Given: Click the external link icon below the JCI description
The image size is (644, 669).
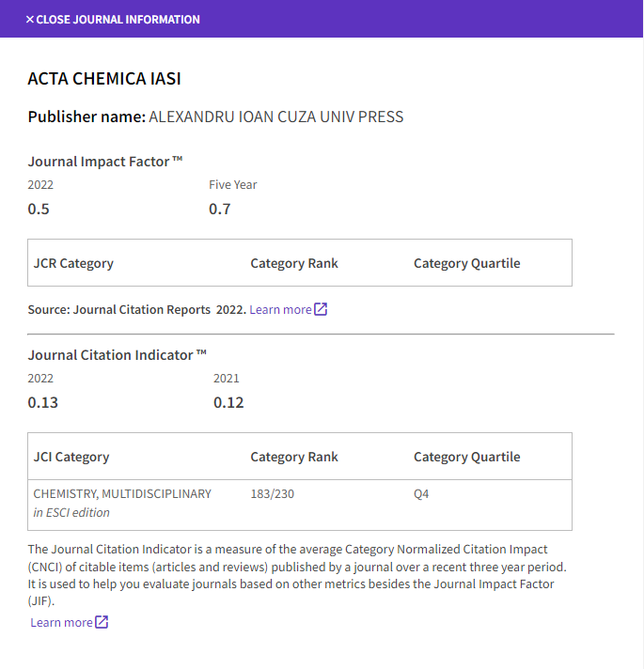Looking at the screenshot, I should coord(102,622).
